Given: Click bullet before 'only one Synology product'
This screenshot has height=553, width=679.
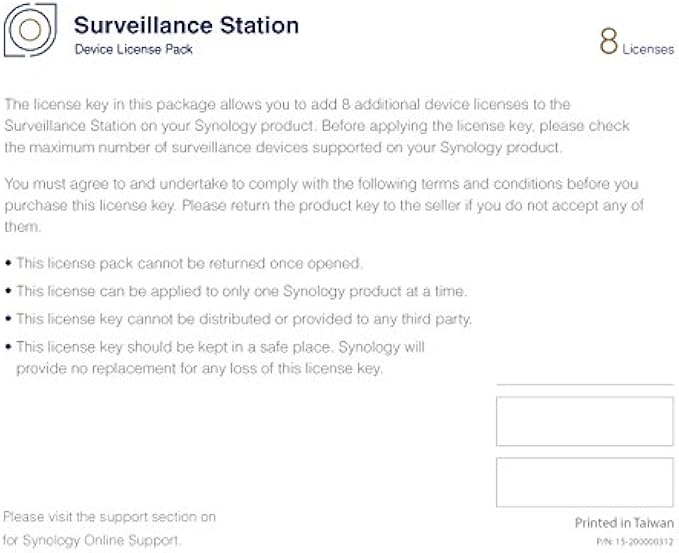Looking at the screenshot, I should pyautogui.click(x=9, y=291).
